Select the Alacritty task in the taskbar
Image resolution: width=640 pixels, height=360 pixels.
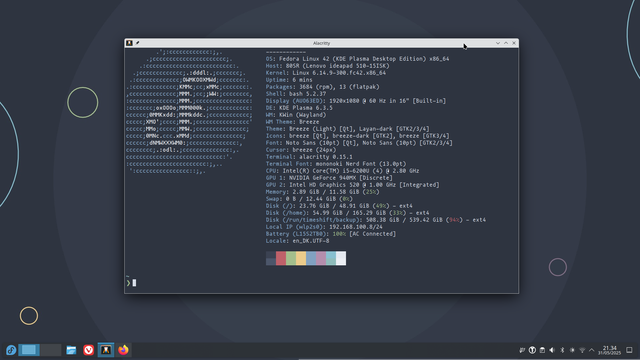106,350
